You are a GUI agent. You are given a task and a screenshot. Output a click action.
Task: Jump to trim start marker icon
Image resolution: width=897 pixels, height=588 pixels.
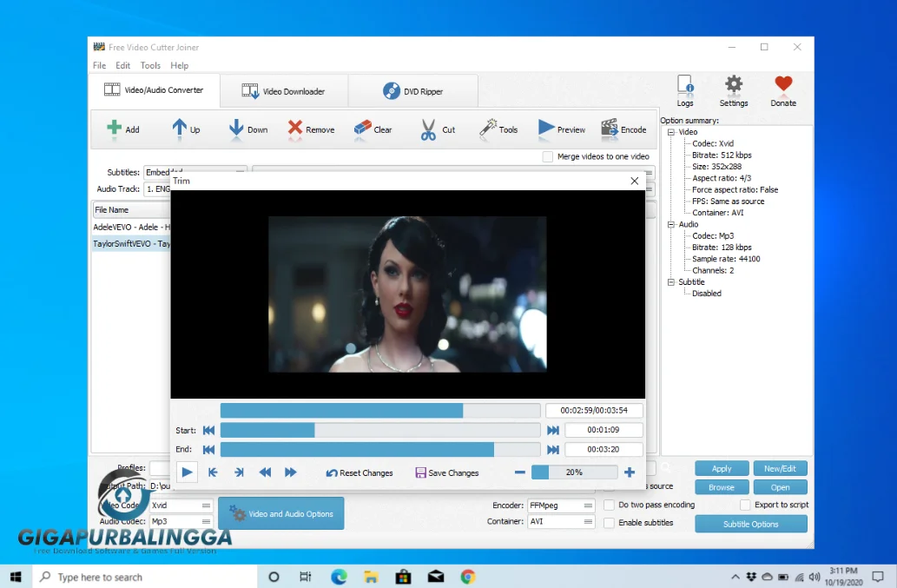pos(213,472)
